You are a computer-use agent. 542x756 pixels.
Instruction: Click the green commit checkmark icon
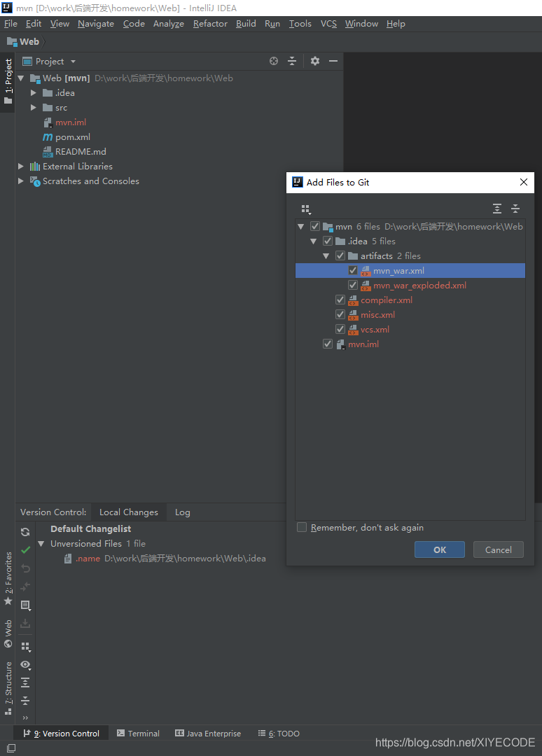coord(25,549)
